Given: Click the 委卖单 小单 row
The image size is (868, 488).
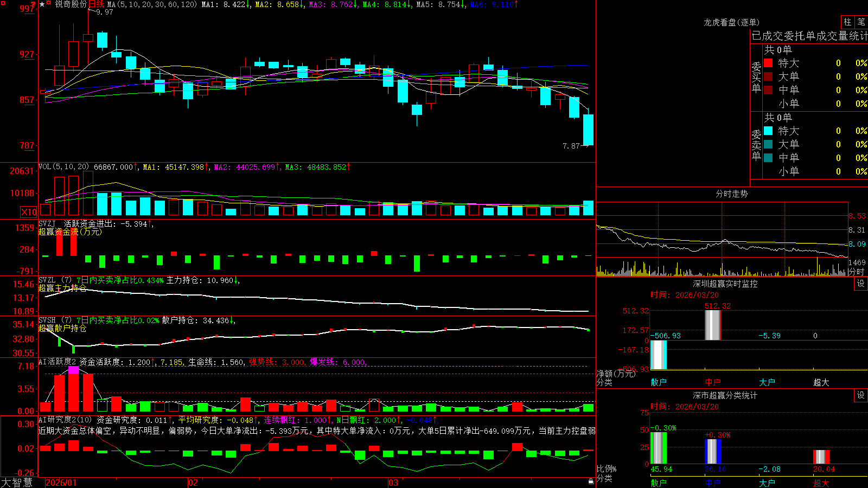Looking at the screenshot, I should click(x=815, y=171).
